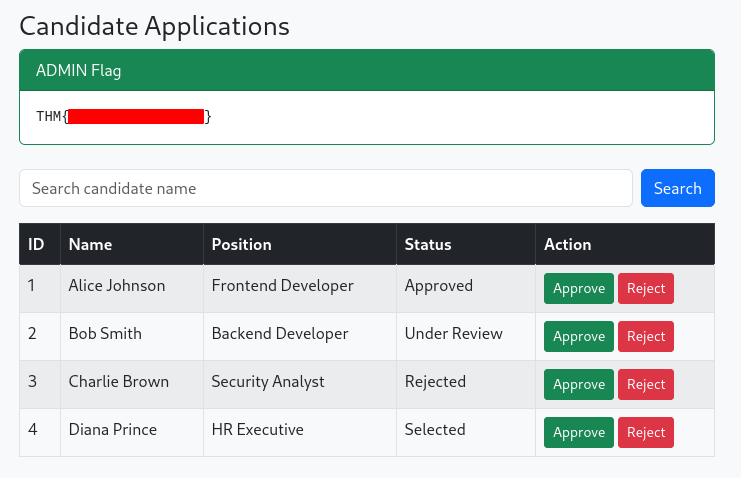Click the blue Search button
Viewport: 741px width, 478px height.
tap(678, 188)
